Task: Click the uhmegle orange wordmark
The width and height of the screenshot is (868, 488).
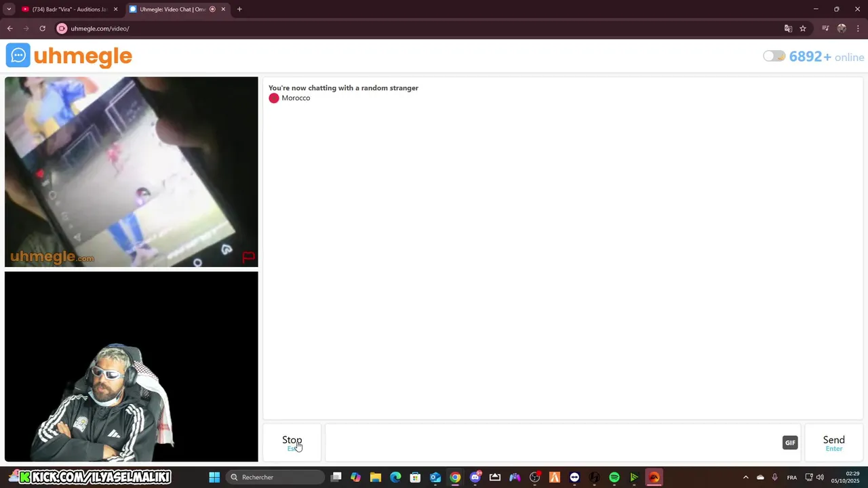Action: click(x=83, y=56)
